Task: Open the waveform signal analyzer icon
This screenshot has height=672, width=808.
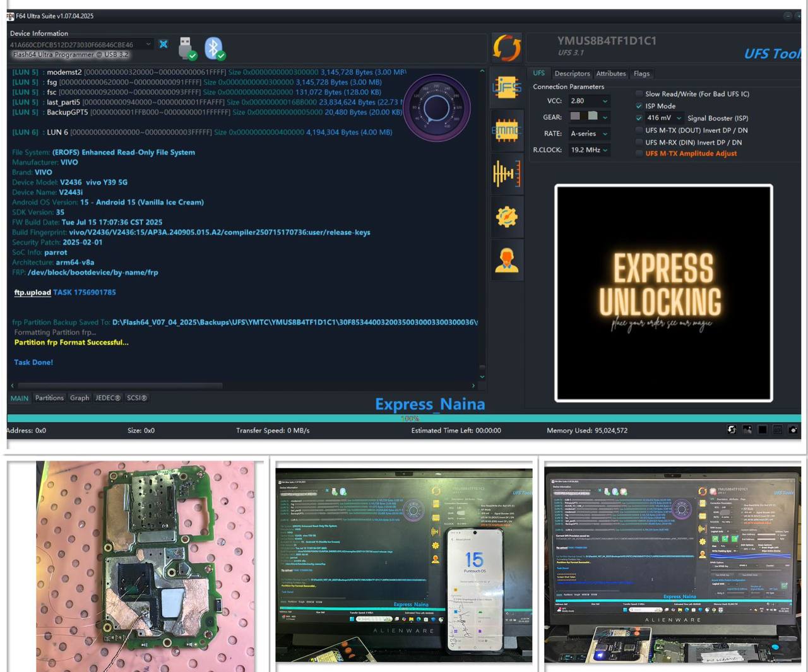Action: point(507,174)
